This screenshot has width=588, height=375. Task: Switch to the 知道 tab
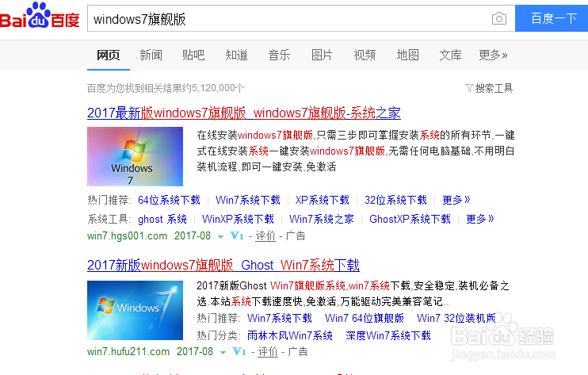[236, 55]
